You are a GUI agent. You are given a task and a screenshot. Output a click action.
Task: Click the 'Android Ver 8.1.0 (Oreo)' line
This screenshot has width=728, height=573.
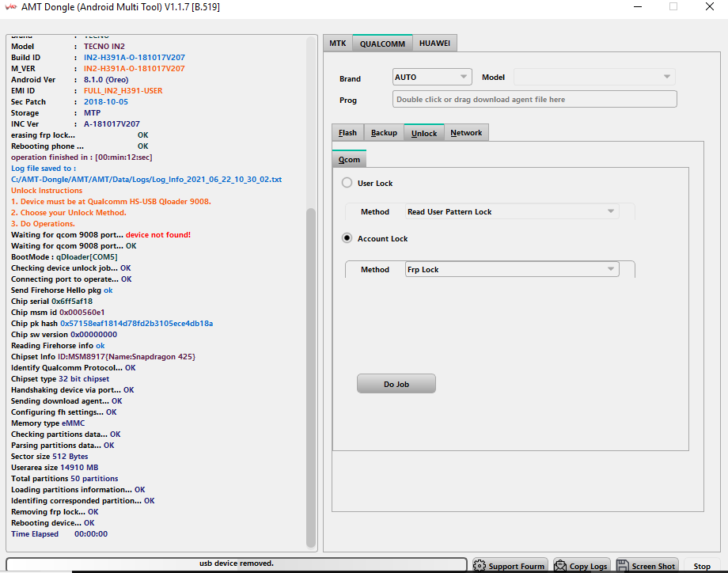70,79
